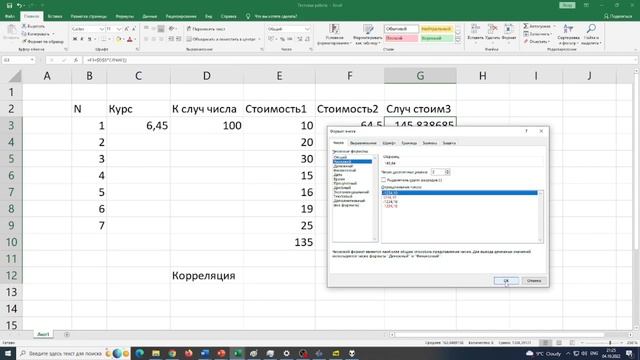Click the Percent Style button in the Number group

point(282,39)
